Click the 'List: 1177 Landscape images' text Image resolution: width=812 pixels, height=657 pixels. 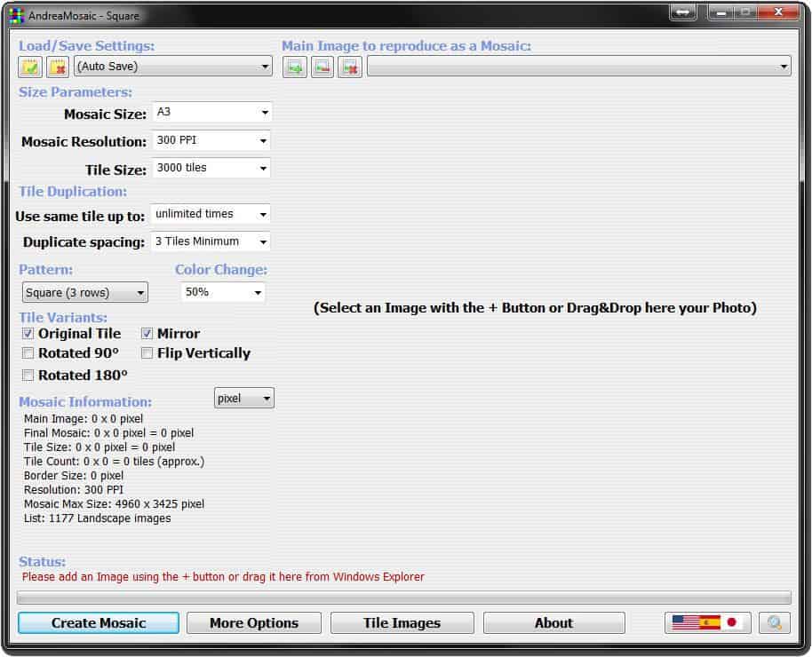tap(98, 518)
